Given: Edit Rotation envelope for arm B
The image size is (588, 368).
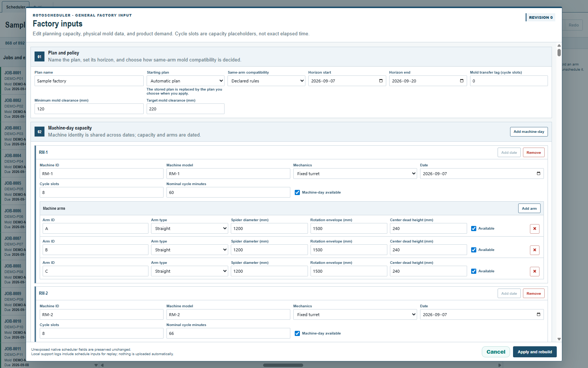Looking at the screenshot, I should (349, 250).
